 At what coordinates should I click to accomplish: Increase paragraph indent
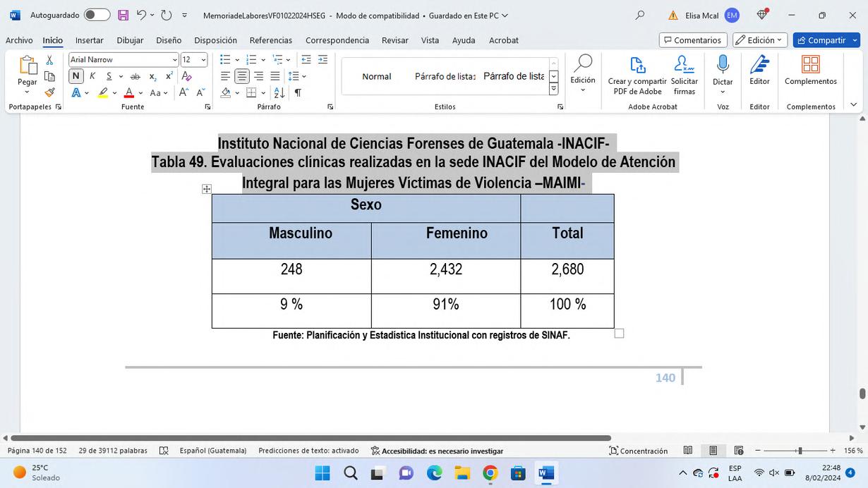click(x=323, y=60)
